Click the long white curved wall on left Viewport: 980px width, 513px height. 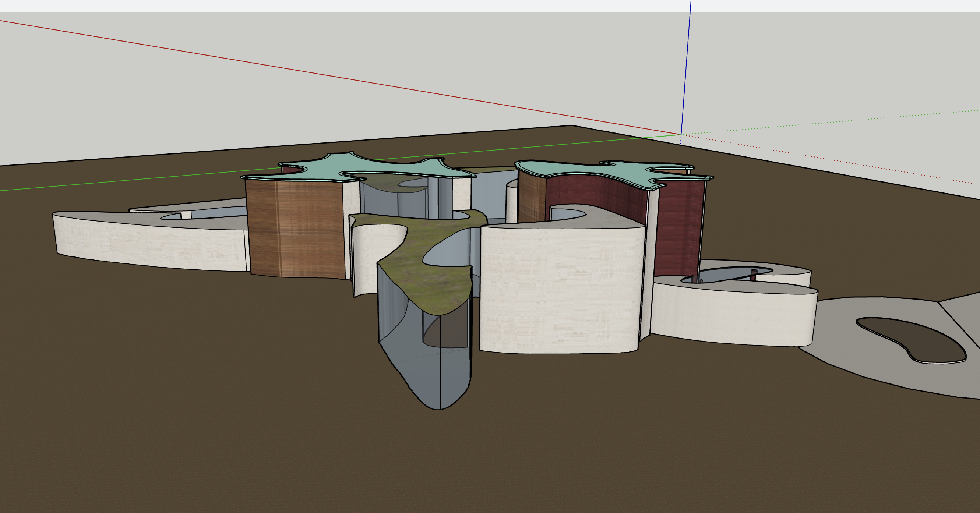[152, 243]
